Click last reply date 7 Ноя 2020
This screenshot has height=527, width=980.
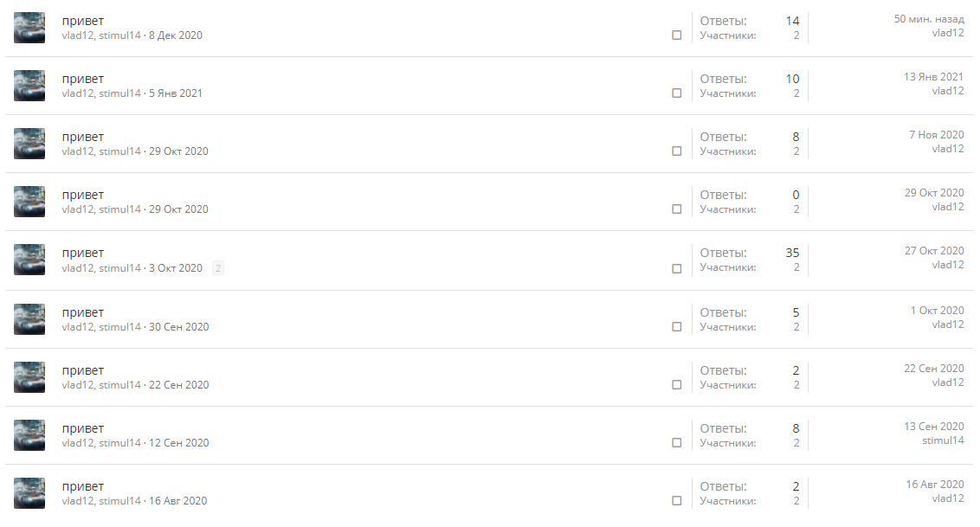[x=936, y=135]
